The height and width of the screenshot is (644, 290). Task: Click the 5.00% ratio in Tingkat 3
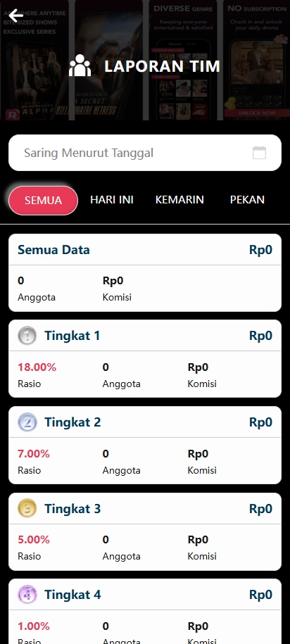[34, 540]
